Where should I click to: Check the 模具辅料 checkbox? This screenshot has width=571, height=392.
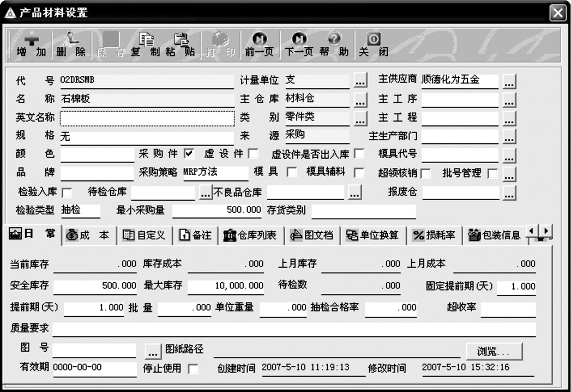359,172
